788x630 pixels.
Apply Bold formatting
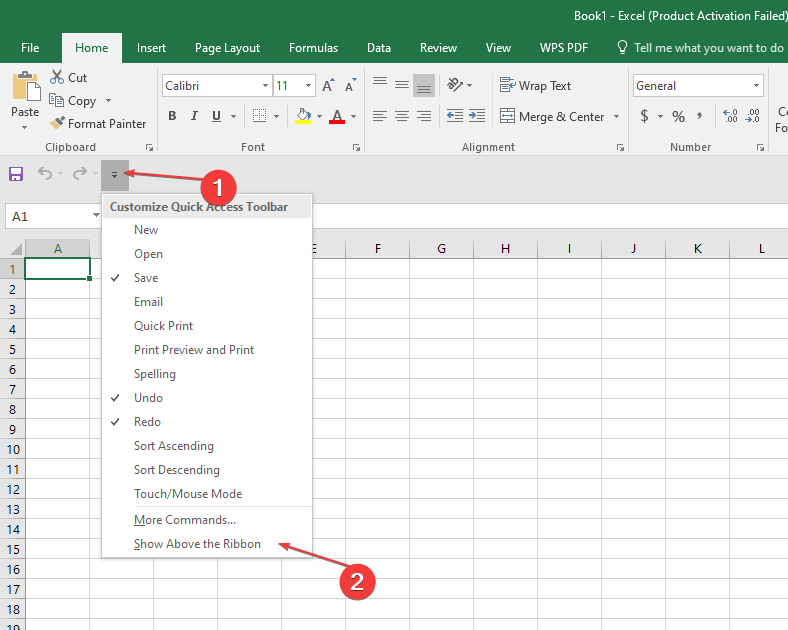[172, 117]
